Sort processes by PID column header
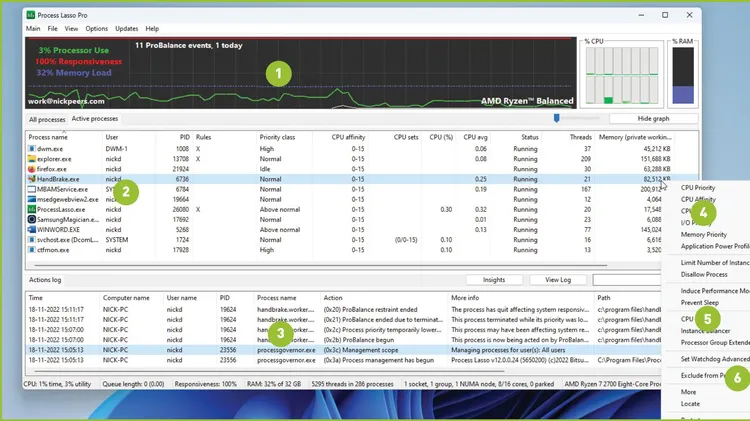 pos(185,137)
